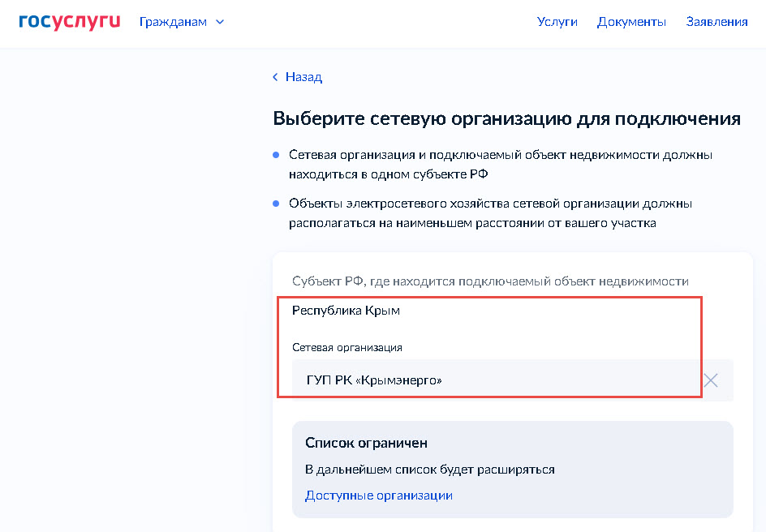
Task: Open the Заявления section
Action: coord(717,22)
